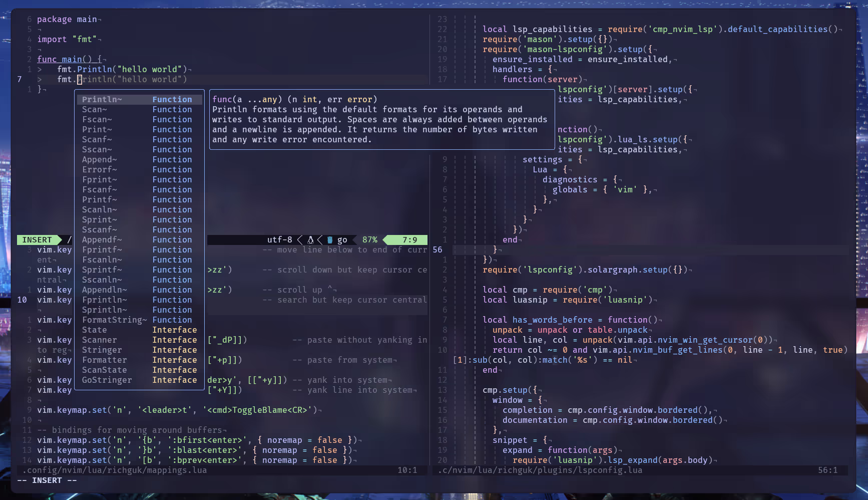Click the cmp.setup({ line in the right pane
868x500 pixels.
tap(510, 390)
